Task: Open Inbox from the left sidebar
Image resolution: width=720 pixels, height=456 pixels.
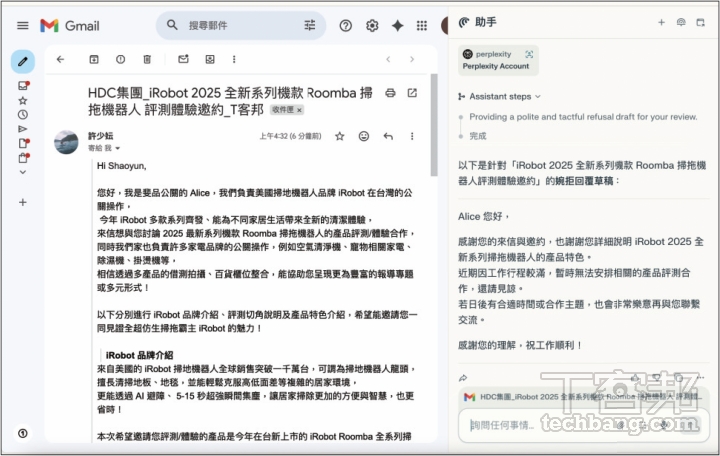Action: [x=23, y=86]
